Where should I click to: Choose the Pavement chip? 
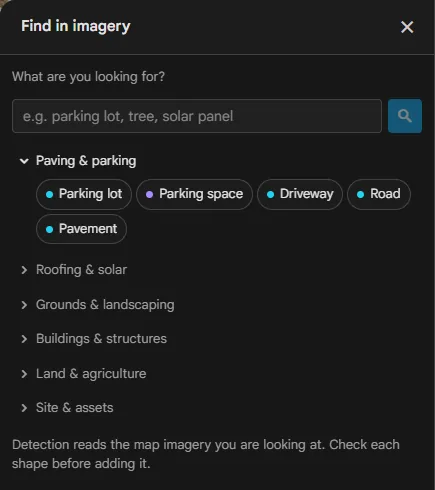(81, 229)
